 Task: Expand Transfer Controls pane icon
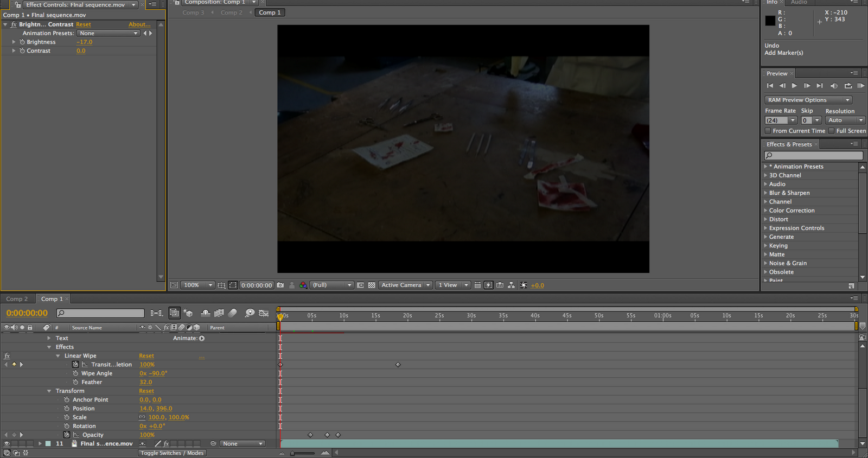pyautogui.click(x=16, y=453)
